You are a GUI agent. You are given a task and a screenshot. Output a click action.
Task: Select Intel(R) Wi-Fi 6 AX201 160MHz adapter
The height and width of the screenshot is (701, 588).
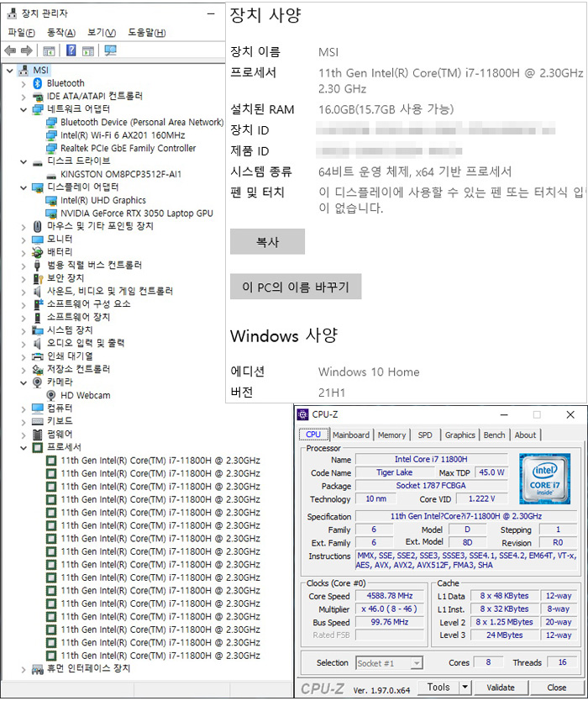pos(123,135)
